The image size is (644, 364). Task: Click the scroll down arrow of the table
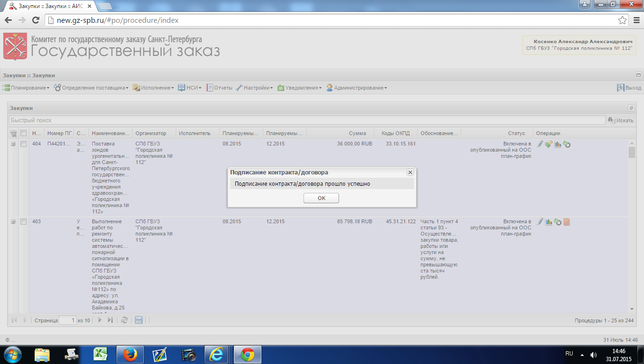632,309
